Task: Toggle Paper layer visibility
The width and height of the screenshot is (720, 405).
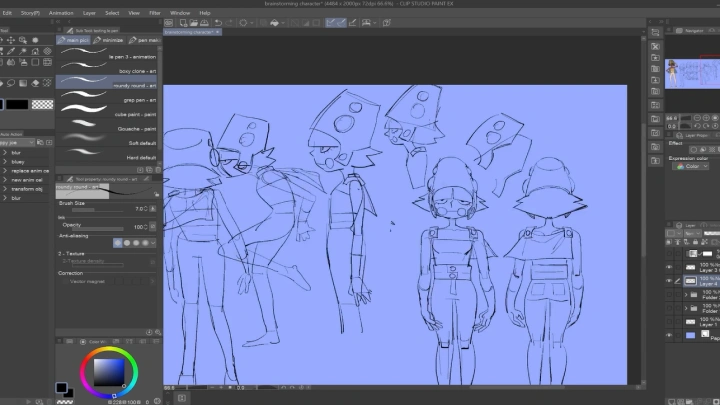Action: [x=669, y=336]
